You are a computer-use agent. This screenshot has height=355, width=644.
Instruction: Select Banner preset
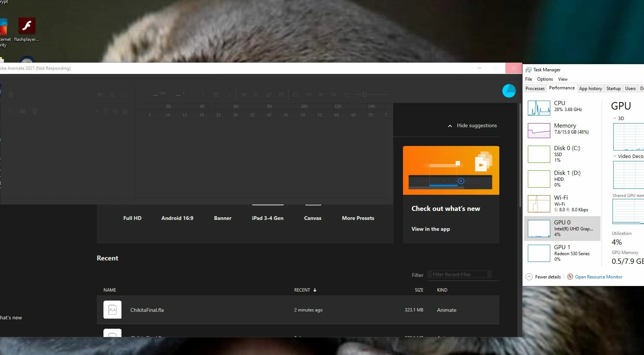[x=223, y=218]
